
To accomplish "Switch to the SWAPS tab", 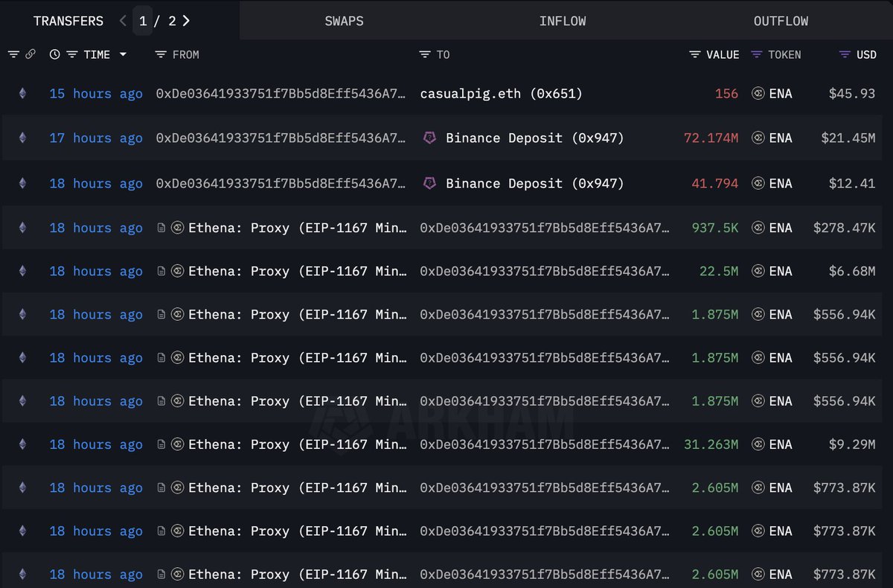I will click(344, 21).
